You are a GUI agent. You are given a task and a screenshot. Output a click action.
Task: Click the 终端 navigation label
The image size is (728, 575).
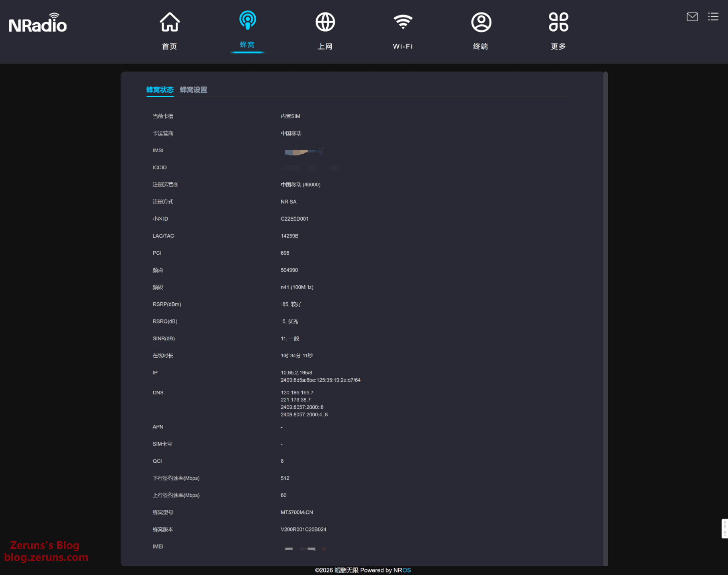(480, 46)
